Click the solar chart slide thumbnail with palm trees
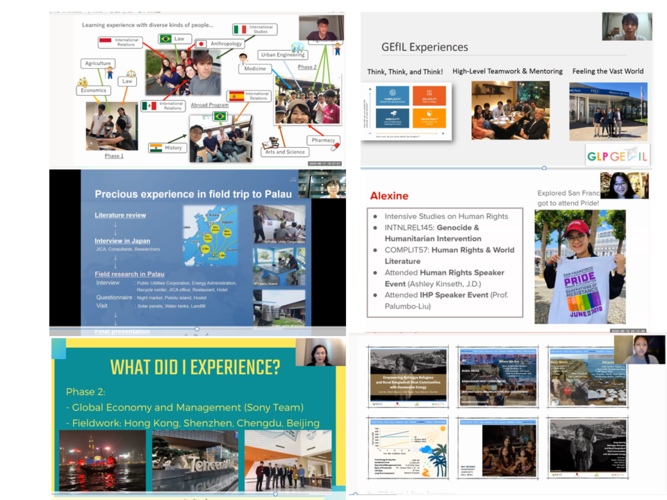This screenshot has height=500, width=667. pos(408,448)
